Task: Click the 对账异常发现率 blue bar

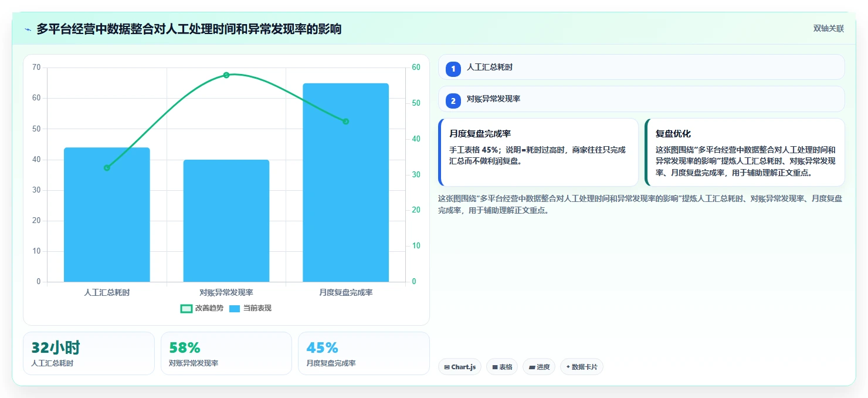Action: pos(226,221)
